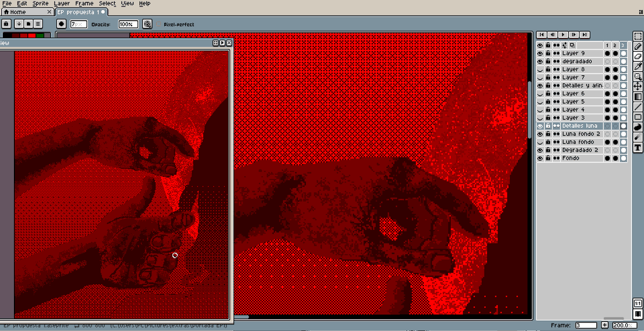
Task: Center the preview window view
Action: pos(216,43)
